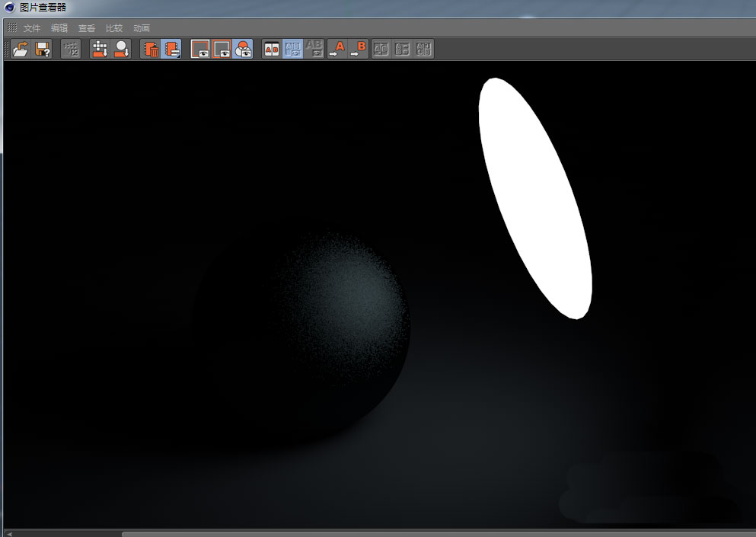Set current render as image A
The height and width of the screenshot is (537, 756).
(337, 49)
